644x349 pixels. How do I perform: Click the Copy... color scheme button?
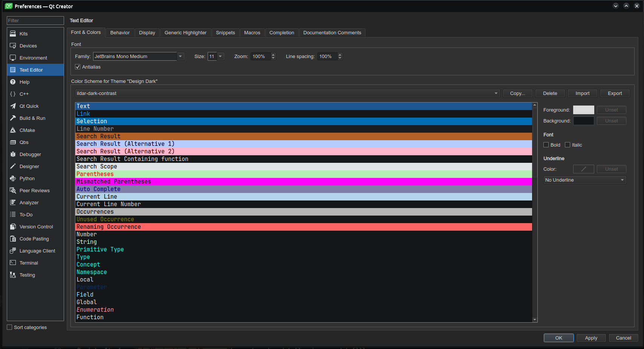[517, 93]
